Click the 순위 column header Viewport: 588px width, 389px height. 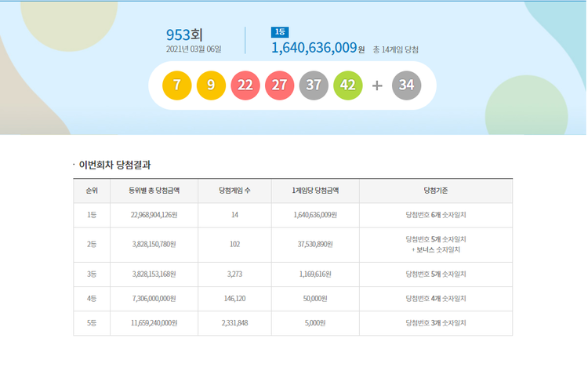click(92, 191)
